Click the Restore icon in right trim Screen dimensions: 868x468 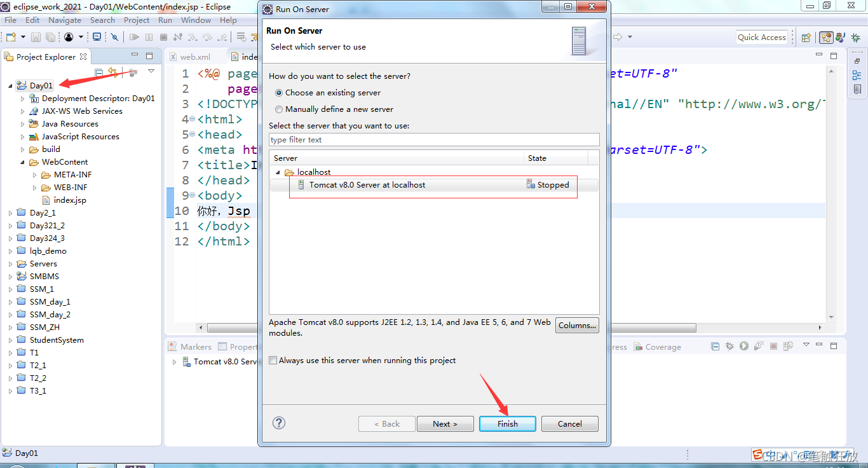click(857, 61)
